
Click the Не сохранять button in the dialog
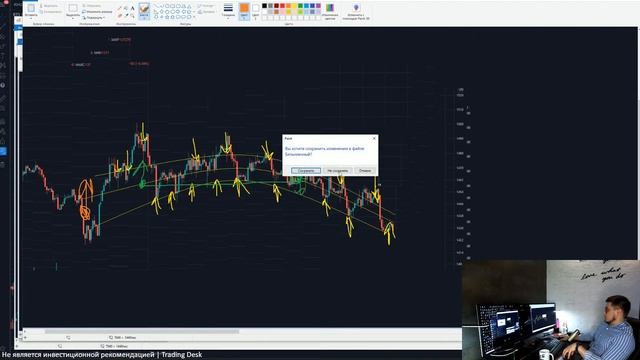point(338,171)
